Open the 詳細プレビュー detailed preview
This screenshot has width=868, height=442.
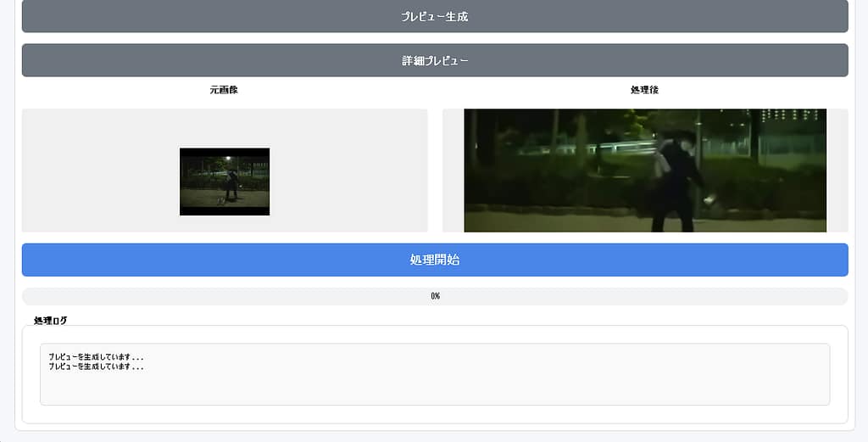pyautogui.click(x=434, y=61)
